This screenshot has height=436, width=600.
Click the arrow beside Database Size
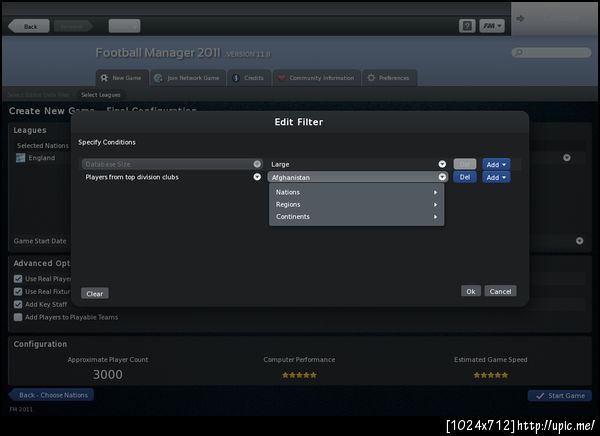click(x=257, y=164)
